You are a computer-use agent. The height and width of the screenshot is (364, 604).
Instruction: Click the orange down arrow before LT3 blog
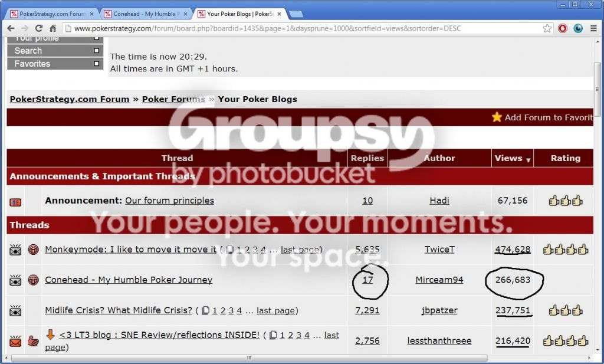tap(51, 335)
